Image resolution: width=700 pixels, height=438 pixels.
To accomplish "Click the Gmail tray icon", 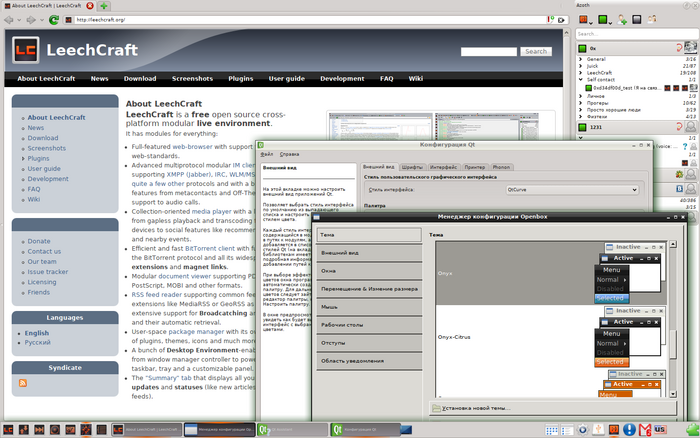I will point(645,430).
